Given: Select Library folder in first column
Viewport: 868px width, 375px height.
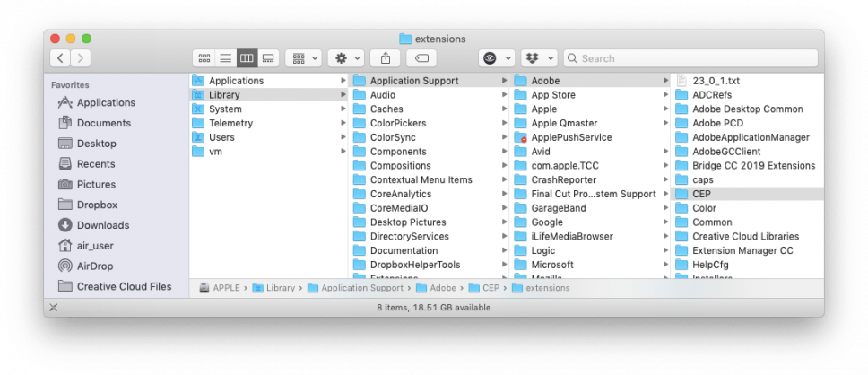Looking at the screenshot, I should point(268,95).
